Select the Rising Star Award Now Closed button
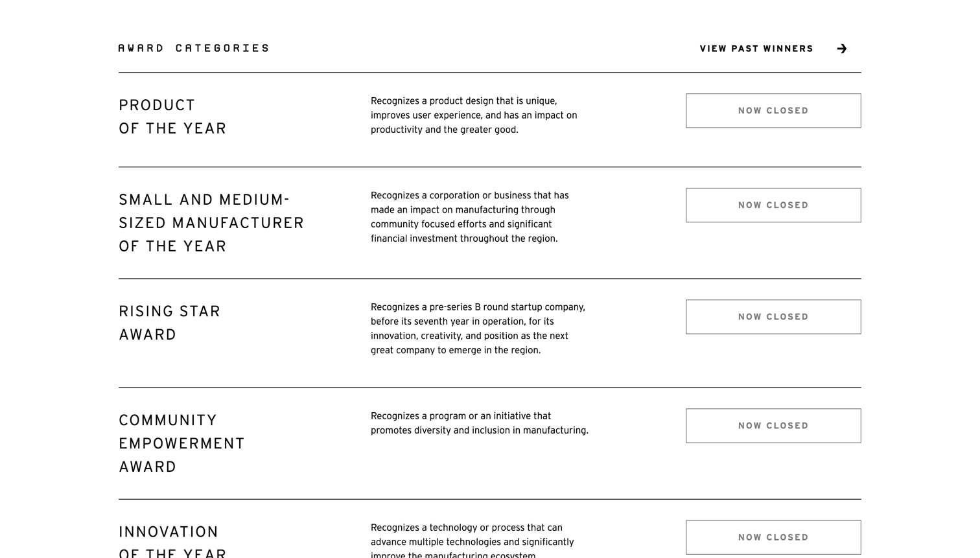Screen dimensions: 980x558 (773, 317)
